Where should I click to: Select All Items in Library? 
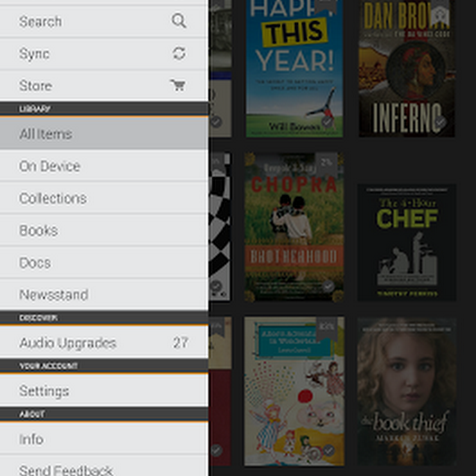pos(104,134)
